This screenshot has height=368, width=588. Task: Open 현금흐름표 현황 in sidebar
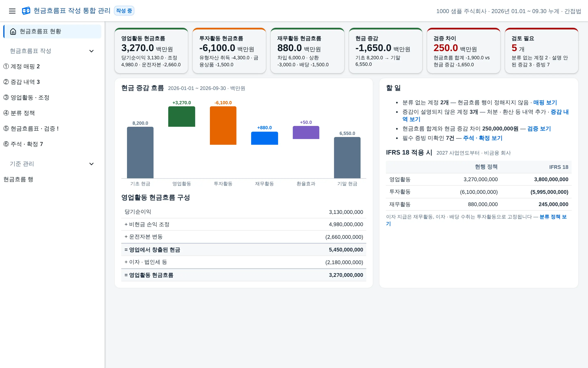(x=52, y=31)
